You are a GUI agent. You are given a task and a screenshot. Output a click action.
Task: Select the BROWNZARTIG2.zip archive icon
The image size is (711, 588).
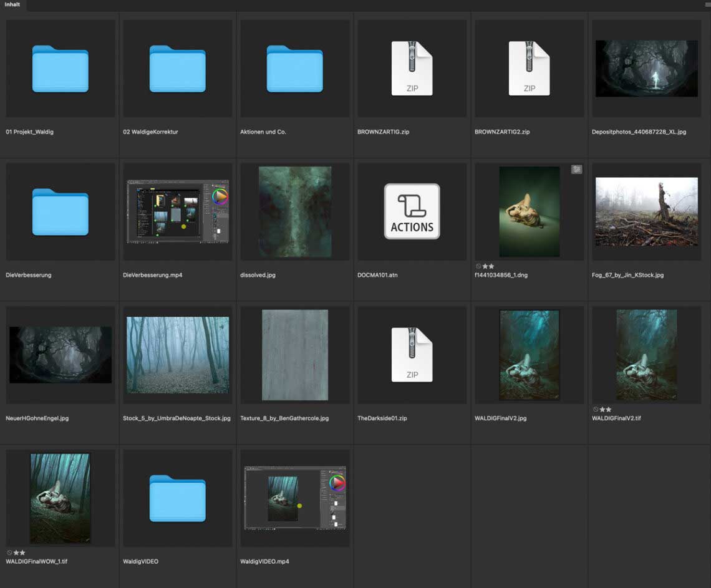coord(529,69)
